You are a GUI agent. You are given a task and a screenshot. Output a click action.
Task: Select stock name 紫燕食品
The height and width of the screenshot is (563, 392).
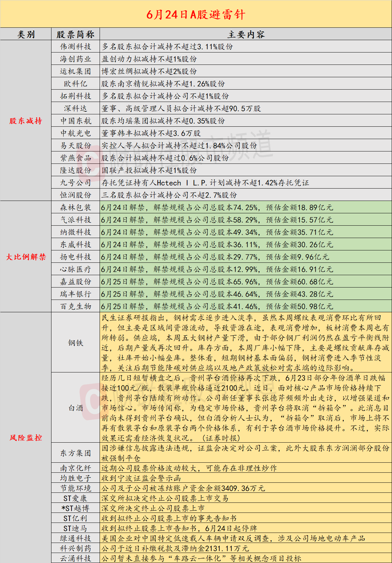[76, 158]
